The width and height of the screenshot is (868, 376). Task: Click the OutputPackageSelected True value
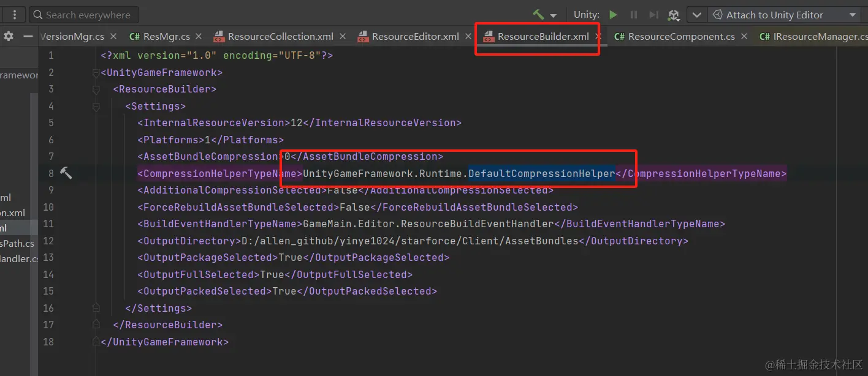click(x=291, y=258)
